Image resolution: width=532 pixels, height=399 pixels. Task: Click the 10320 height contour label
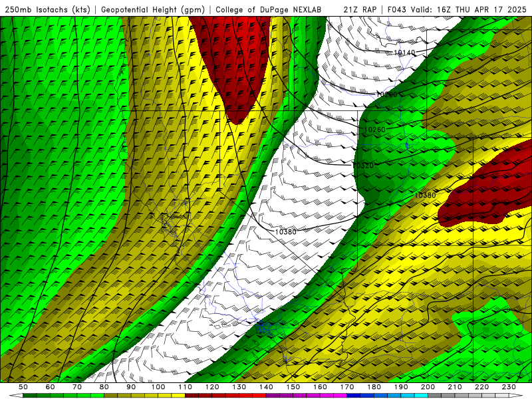(363, 166)
